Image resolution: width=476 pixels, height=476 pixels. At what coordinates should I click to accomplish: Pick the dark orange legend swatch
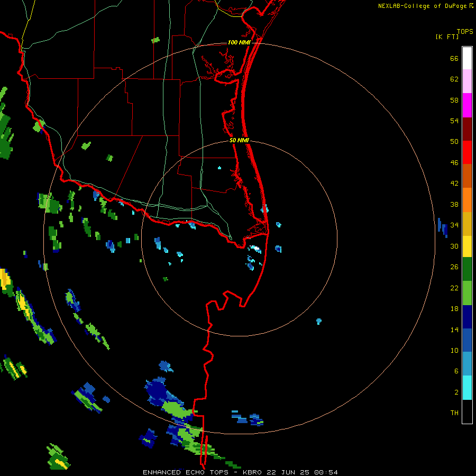(467, 176)
